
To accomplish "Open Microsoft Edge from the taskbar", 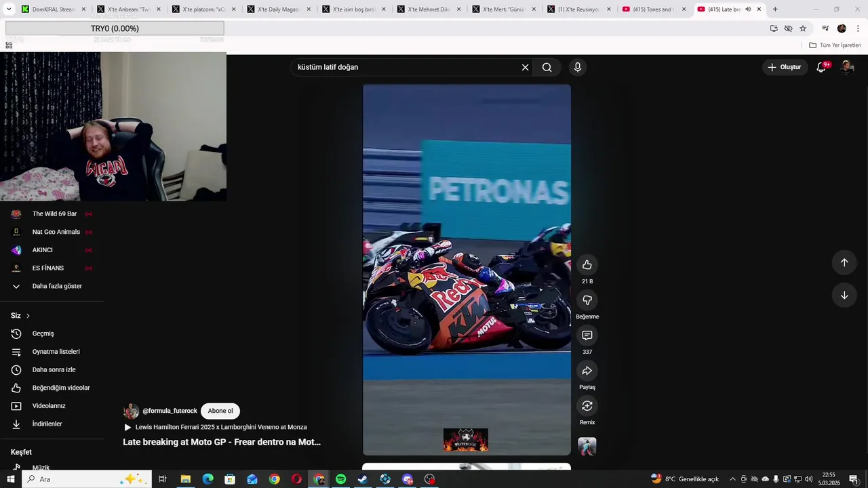I will point(208,479).
